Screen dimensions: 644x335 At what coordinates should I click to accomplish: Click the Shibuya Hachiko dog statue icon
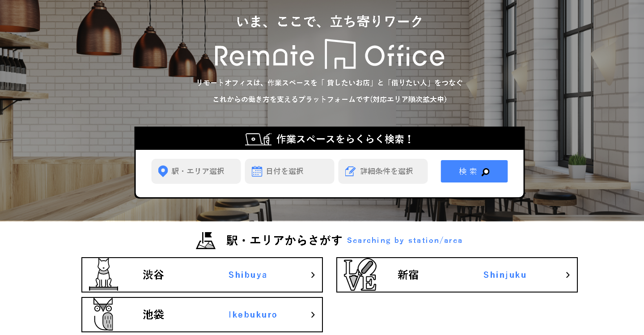pyautogui.click(x=103, y=275)
